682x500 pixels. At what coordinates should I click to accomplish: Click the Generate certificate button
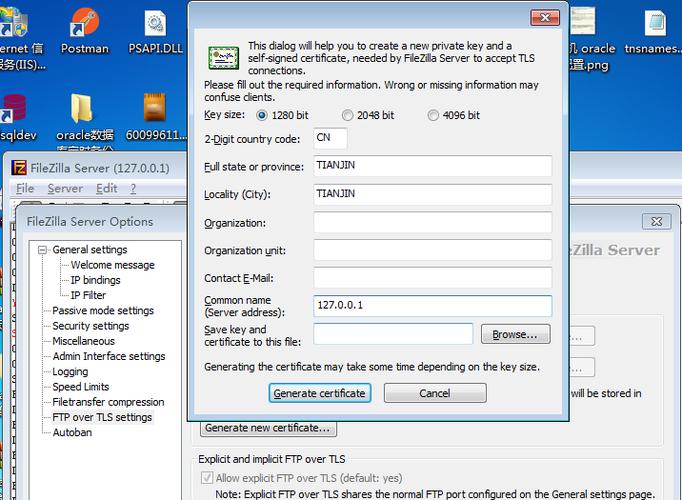pyautogui.click(x=320, y=393)
